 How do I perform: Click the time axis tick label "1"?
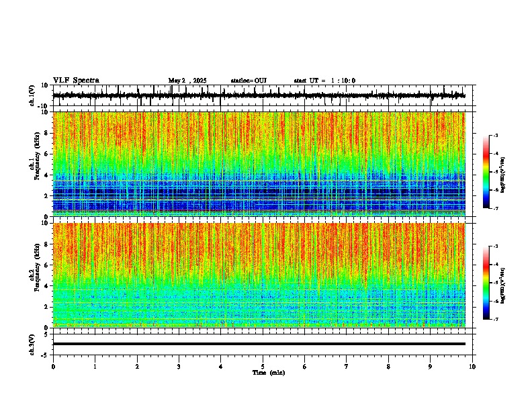[95, 367]
